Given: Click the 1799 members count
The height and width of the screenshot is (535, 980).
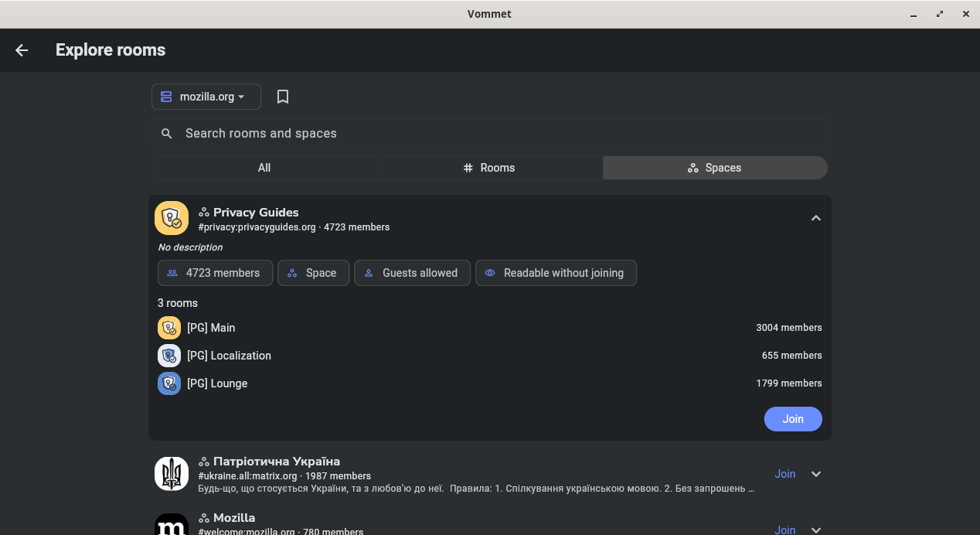Looking at the screenshot, I should (789, 383).
